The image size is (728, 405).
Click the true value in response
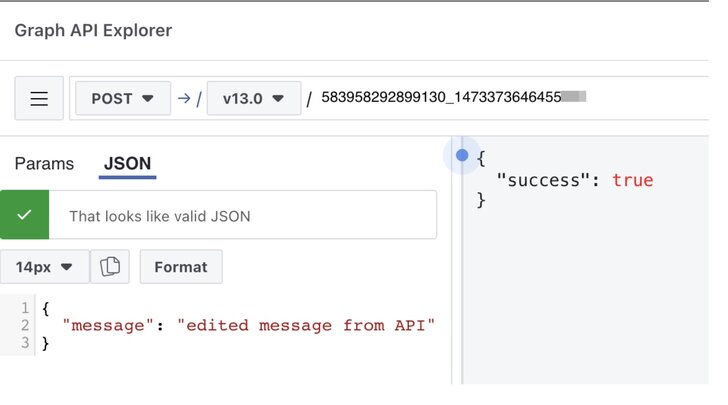pos(632,180)
